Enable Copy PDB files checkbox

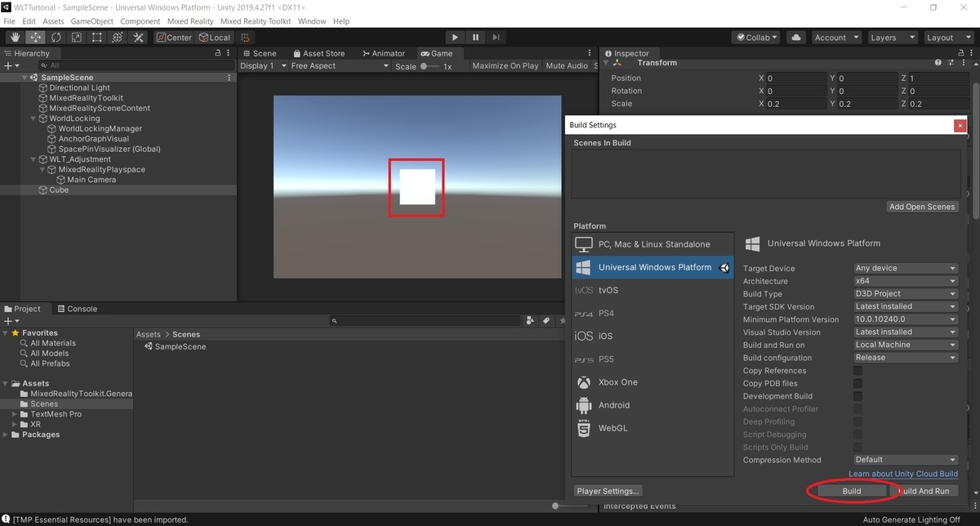[857, 383]
